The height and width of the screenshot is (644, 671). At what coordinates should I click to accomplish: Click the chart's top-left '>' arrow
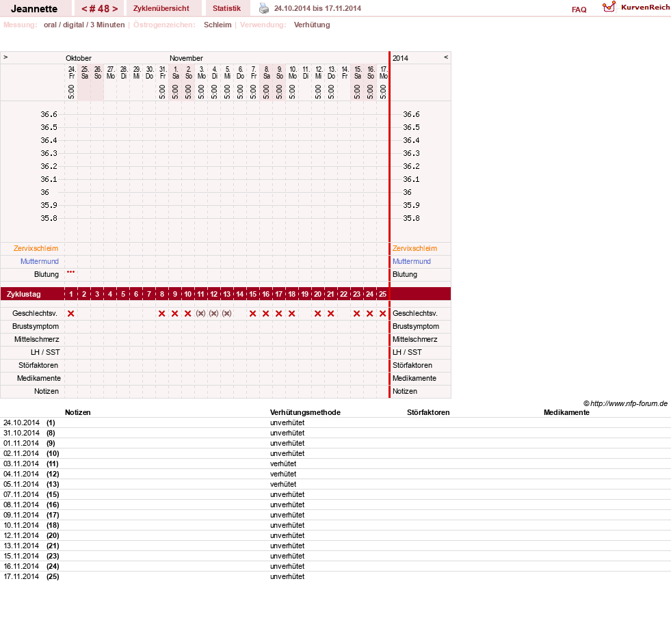(x=5, y=57)
